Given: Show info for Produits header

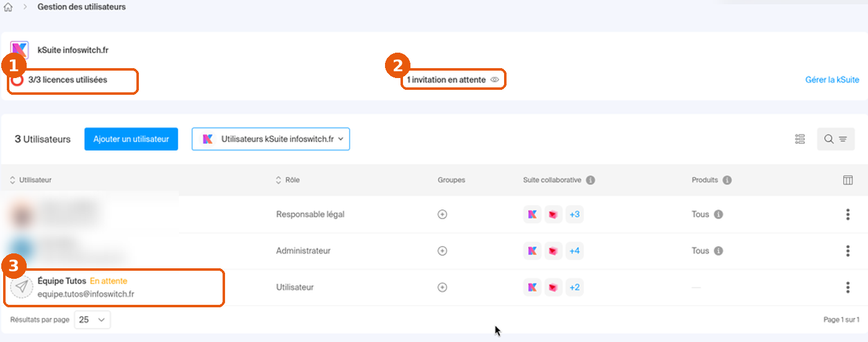Looking at the screenshot, I should (727, 180).
